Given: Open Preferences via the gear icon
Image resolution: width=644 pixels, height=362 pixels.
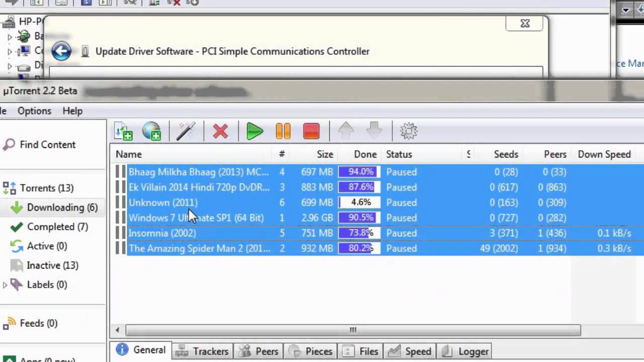Looking at the screenshot, I should pyautogui.click(x=409, y=132).
